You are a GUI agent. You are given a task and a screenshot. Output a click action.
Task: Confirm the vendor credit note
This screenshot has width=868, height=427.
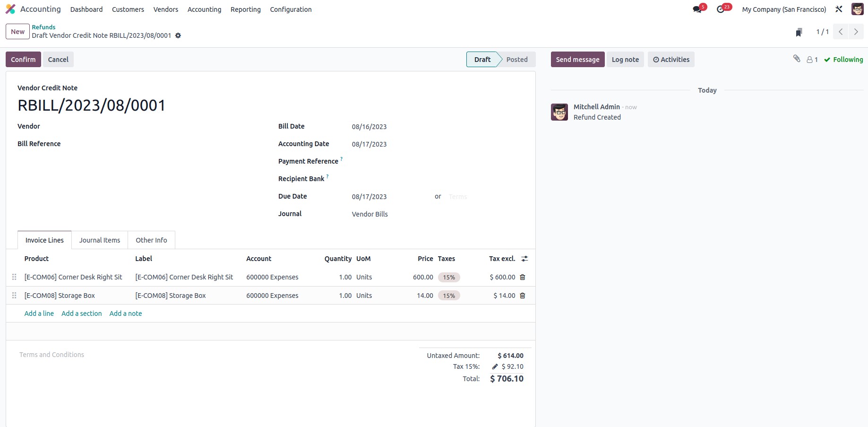click(23, 60)
